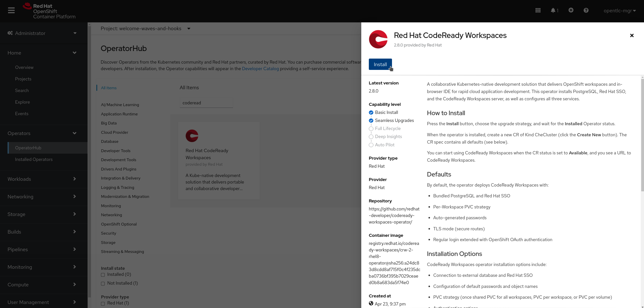The image size is (644, 308).
Task: Click the grid/apps launcher icon
Action: point(538,10)
